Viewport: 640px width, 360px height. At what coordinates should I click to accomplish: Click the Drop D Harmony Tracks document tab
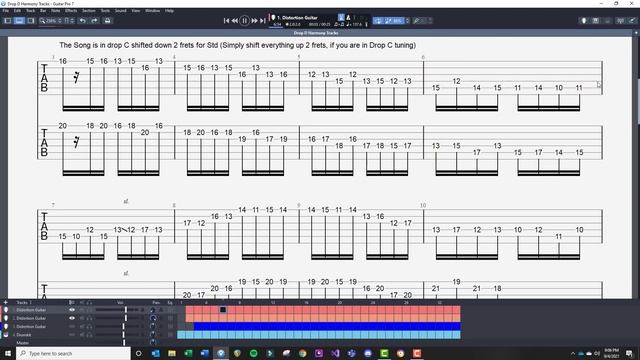[316, 33]
